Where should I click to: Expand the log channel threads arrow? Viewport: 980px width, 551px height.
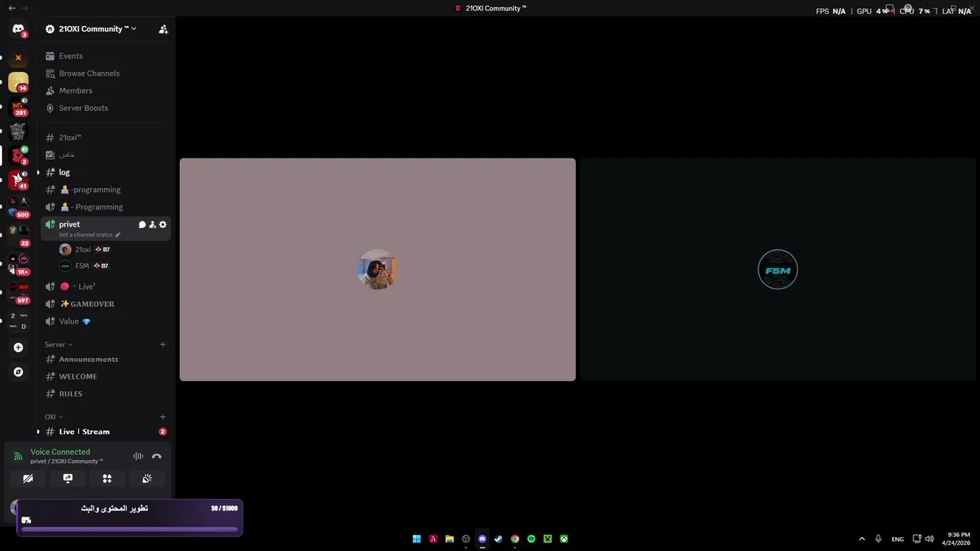[38, 172]
